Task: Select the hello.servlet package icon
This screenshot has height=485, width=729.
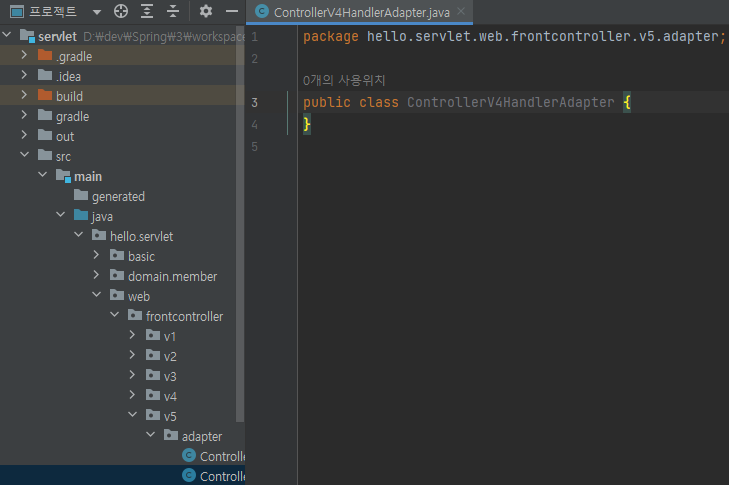Action: click(99, 235)
